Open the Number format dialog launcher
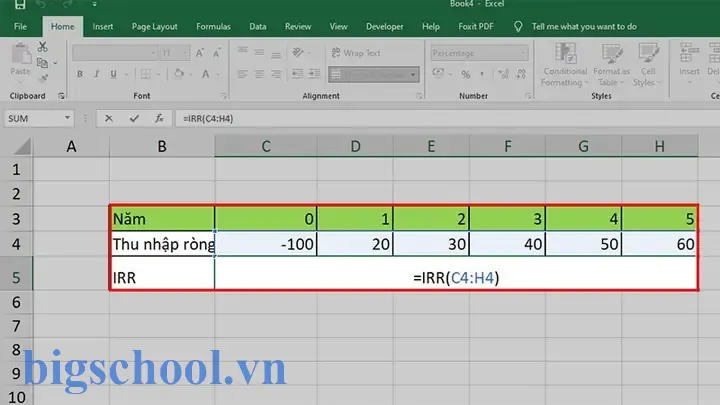Viewport: 720px width, 405px height. click(x=529, y=96)
